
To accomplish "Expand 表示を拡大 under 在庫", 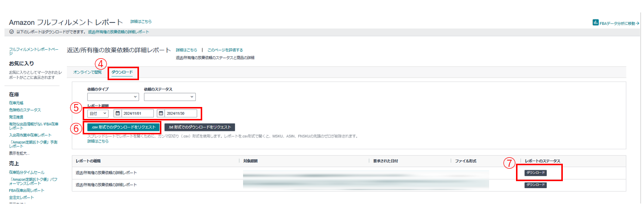I will tap(19, 153).
